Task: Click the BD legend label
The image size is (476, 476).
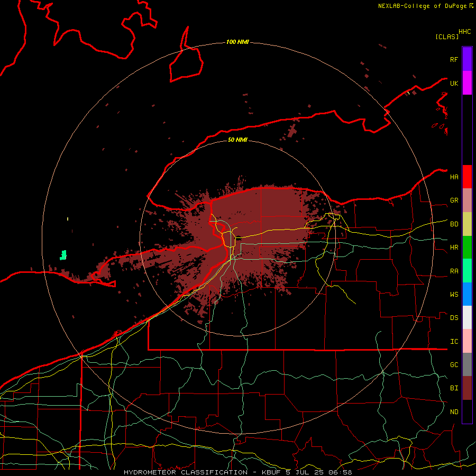Action: (454, 224)
